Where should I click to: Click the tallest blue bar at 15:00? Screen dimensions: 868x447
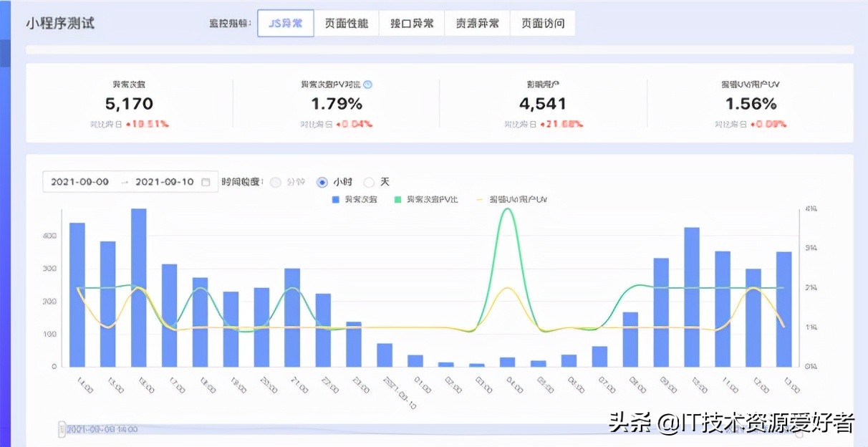(x=138, y=287)
